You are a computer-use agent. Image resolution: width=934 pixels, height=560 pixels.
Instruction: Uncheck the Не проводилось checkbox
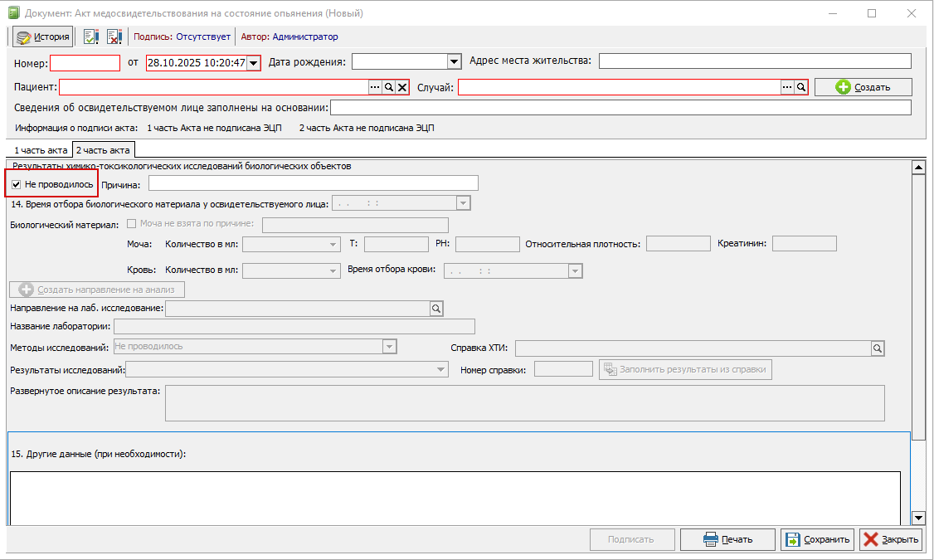pos(17,184)
